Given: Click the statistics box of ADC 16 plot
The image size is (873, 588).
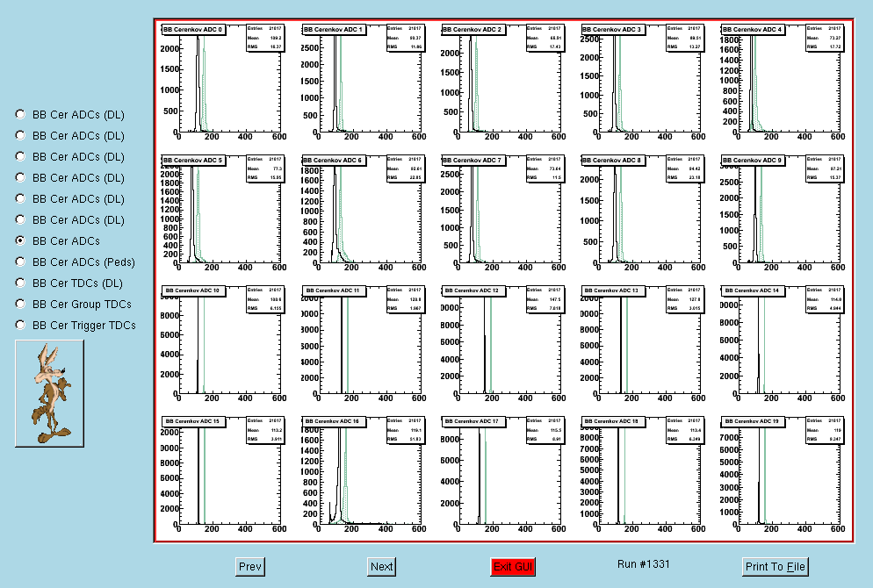Looking at the screenshot, I should click(406, 430).
